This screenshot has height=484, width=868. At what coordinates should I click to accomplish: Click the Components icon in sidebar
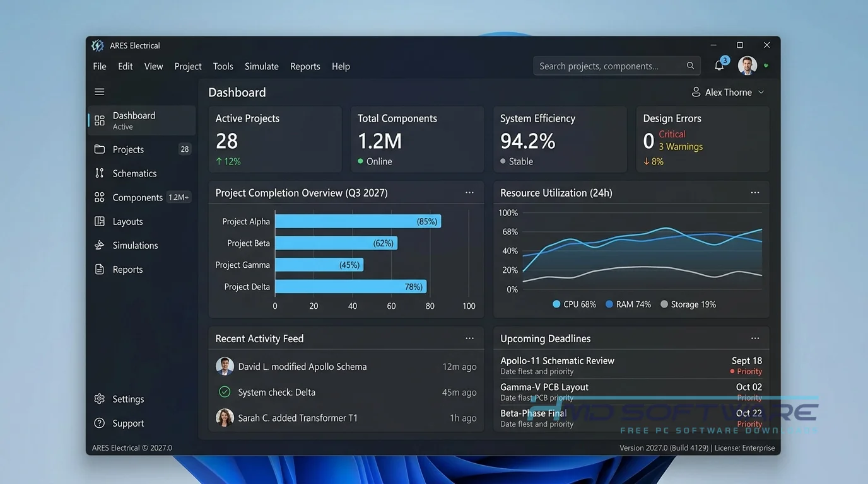pos(100,197)
